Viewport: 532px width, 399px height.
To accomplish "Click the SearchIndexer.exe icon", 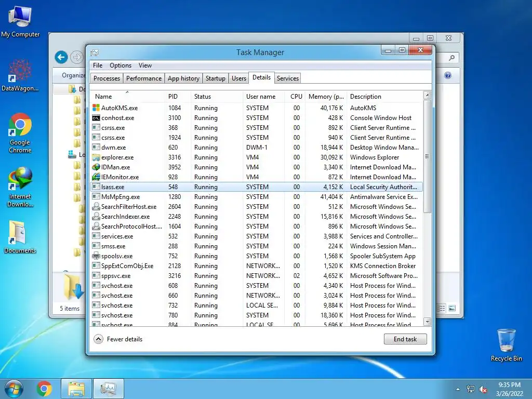I will [x=96, y=216].
